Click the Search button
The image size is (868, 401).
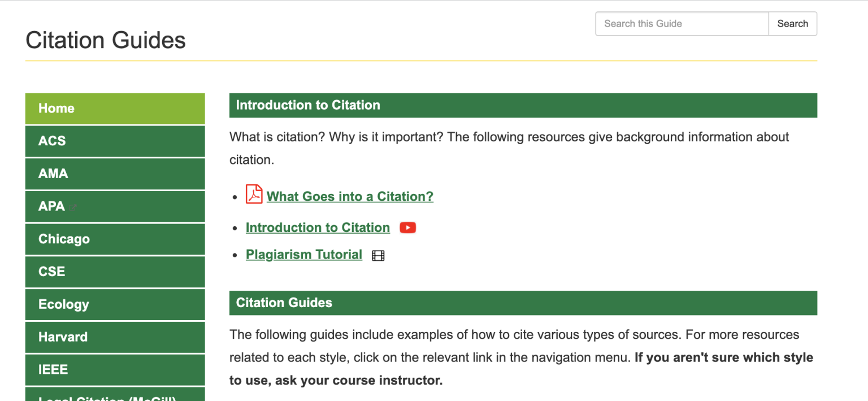792,24
